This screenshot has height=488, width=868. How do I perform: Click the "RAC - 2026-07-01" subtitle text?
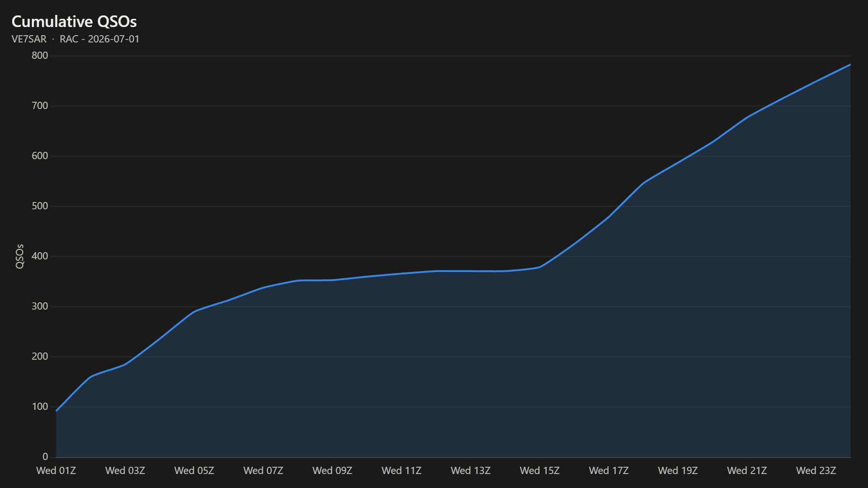coord(99,39)
